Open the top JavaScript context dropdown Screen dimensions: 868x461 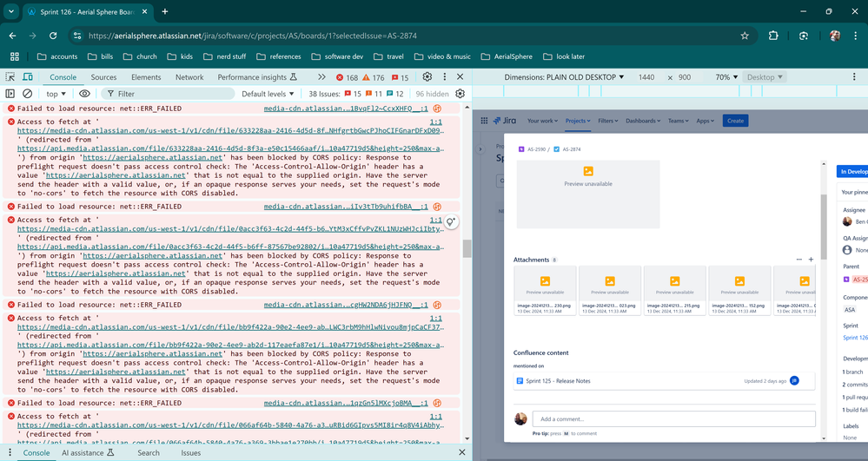[56, 94]
